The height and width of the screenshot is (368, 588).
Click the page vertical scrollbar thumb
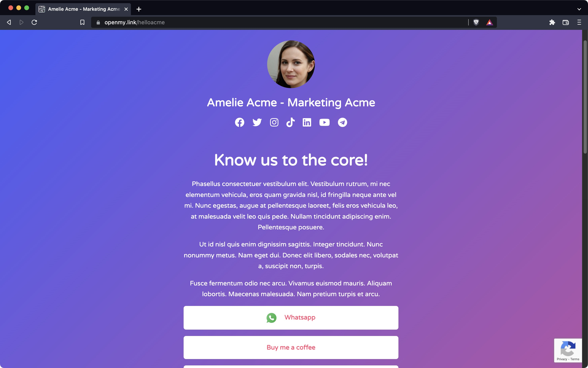point(585,97)
